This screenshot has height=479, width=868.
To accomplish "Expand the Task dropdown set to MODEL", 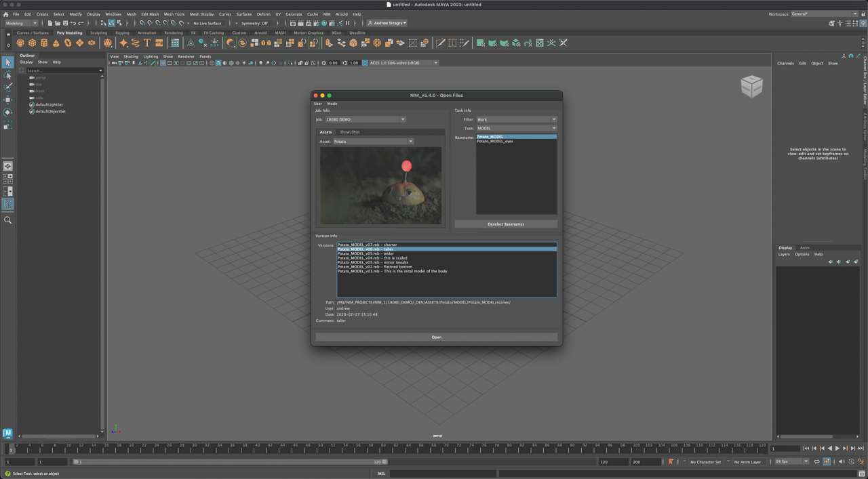I will [516, 128].
